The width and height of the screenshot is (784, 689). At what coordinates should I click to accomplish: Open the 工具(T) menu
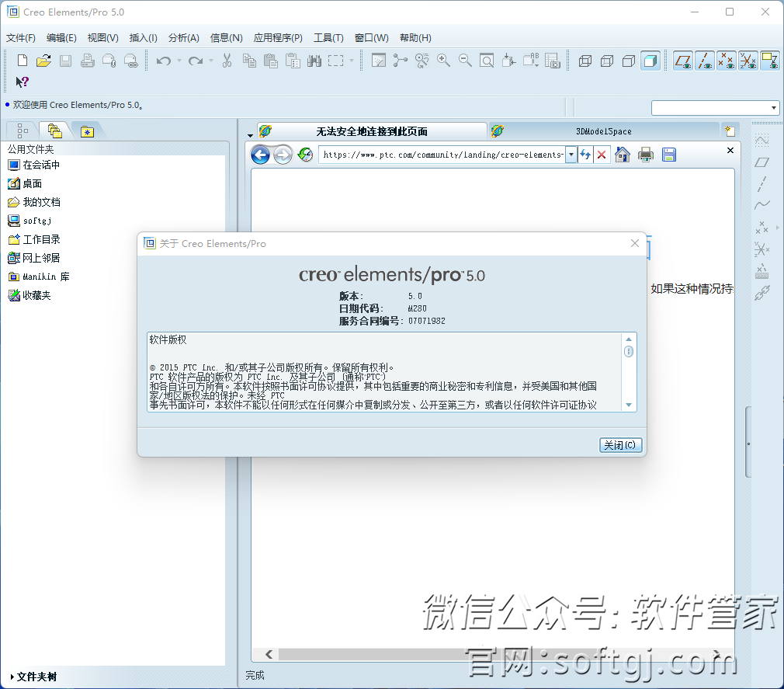(328, 38)
